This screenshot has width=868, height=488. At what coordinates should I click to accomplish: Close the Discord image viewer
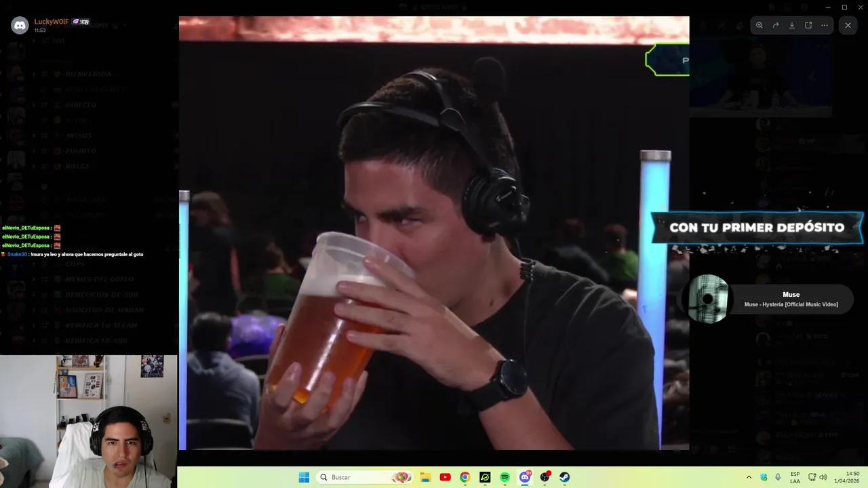point(848,25)
